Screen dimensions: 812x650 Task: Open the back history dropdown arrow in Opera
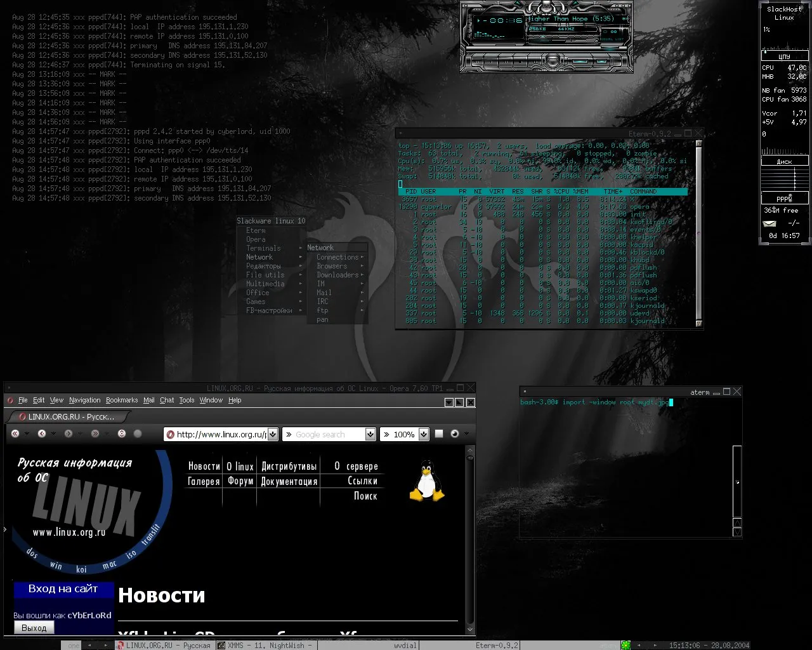coord(53,434)
